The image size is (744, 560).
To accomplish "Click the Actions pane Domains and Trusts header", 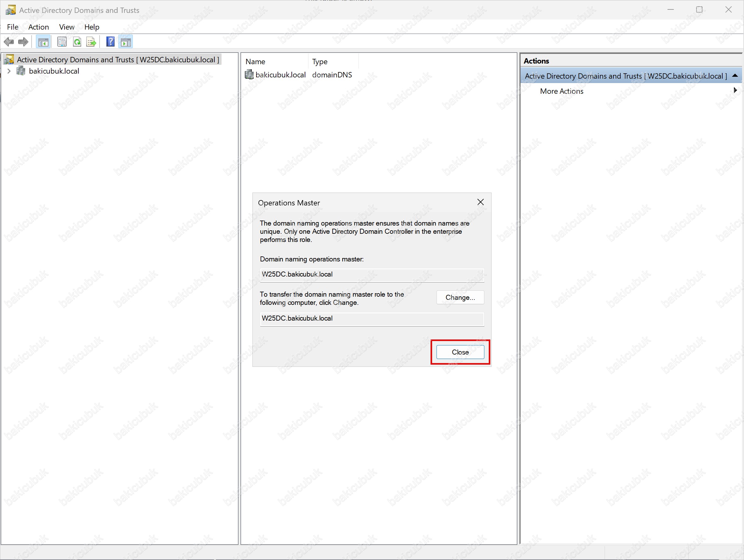I will tap(631, 76).
